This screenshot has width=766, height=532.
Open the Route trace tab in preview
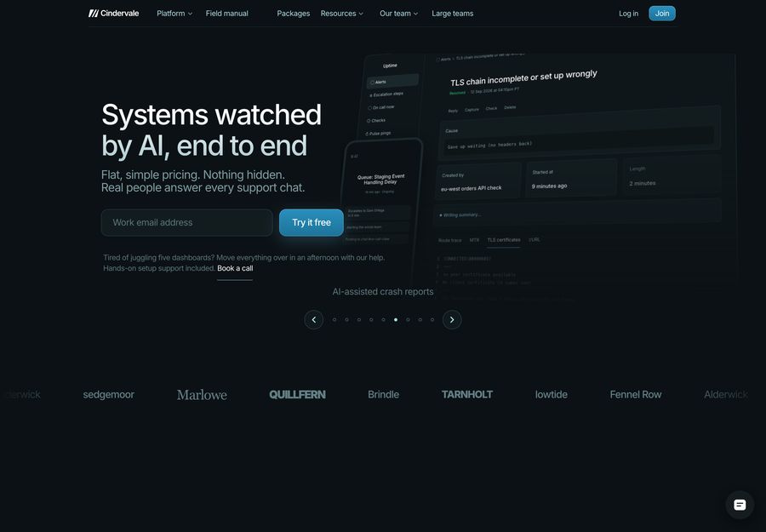(x=450, y=240)
